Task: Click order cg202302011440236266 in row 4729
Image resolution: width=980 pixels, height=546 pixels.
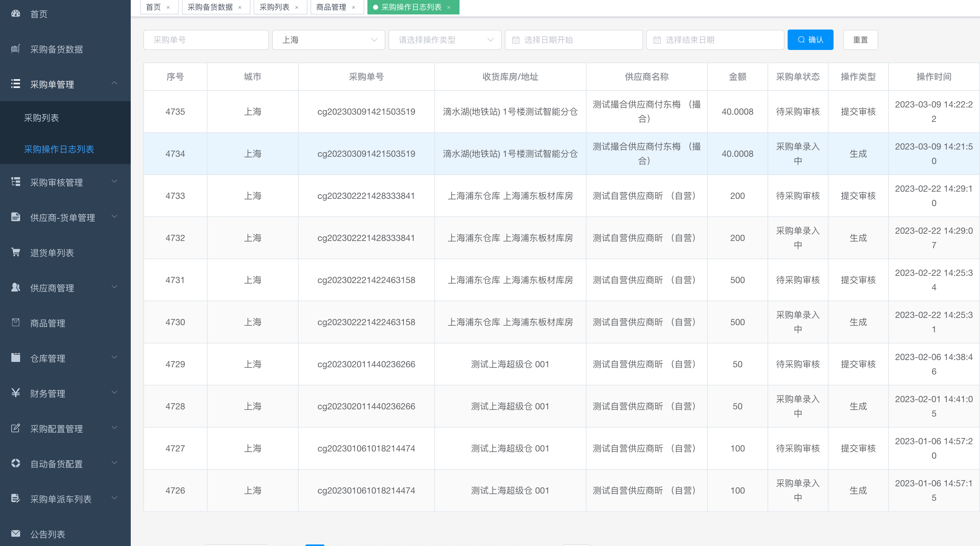Action: click(x=366, y=364)
